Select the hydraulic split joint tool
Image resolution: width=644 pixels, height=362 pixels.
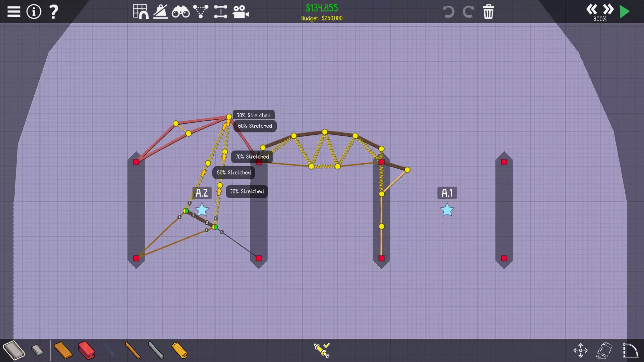(221, 12)
